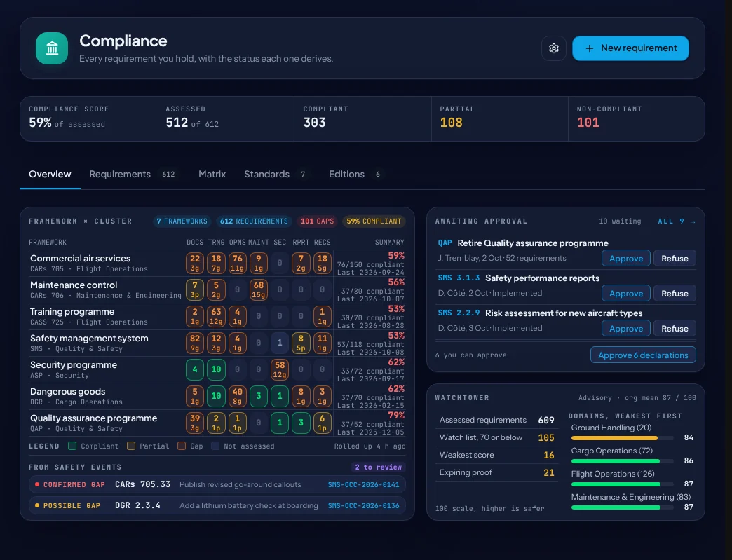The width and height of the screenshot is (732, 560).
Task: Click the 101 GAPS chip
Action: pos(317,221)
